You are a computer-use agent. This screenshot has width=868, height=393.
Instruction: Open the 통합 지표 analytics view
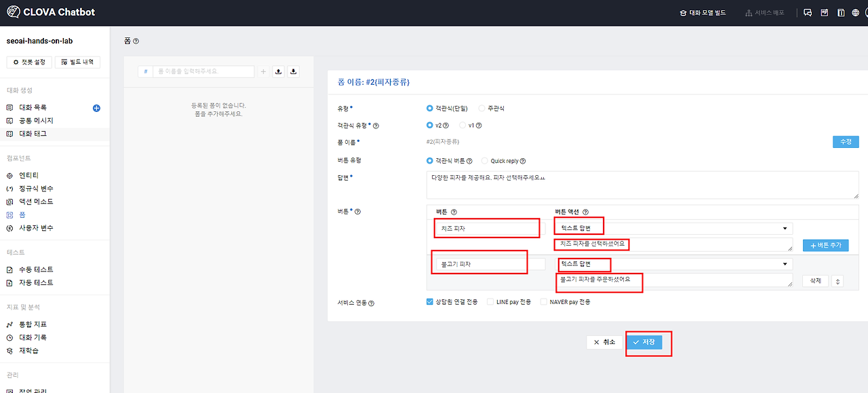tap(31, 324)
